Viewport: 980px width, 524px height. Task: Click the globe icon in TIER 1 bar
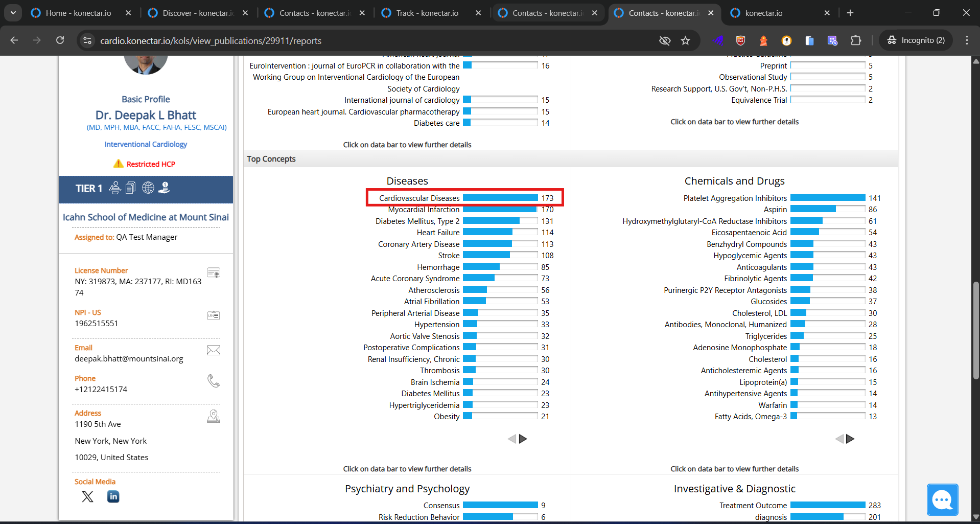pyautogui.click(x=148, y=188)
